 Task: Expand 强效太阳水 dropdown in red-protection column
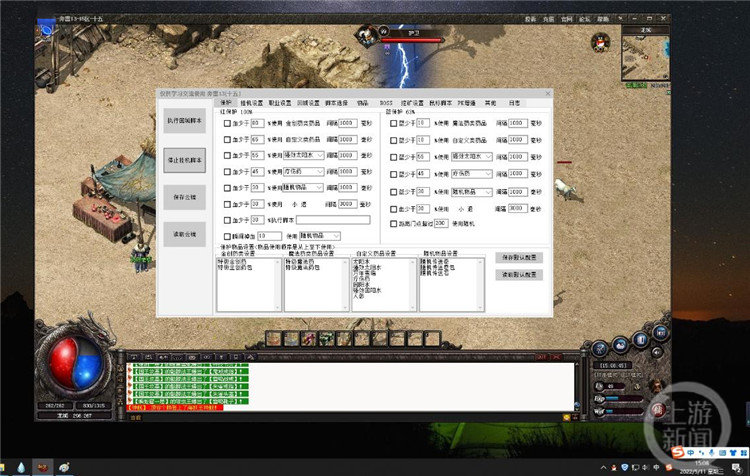[320, 155]
